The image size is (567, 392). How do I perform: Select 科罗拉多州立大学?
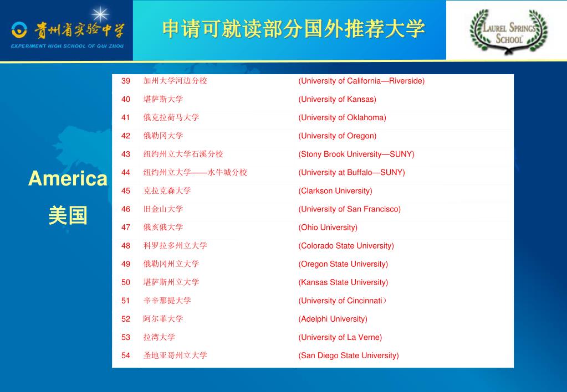pyautogui.click(x=175, y=246)
